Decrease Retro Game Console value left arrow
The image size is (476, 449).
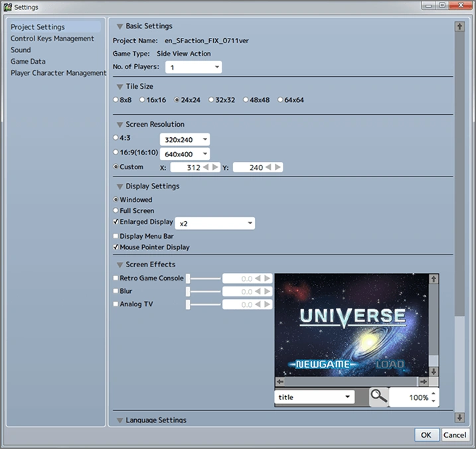pos(258,279)
